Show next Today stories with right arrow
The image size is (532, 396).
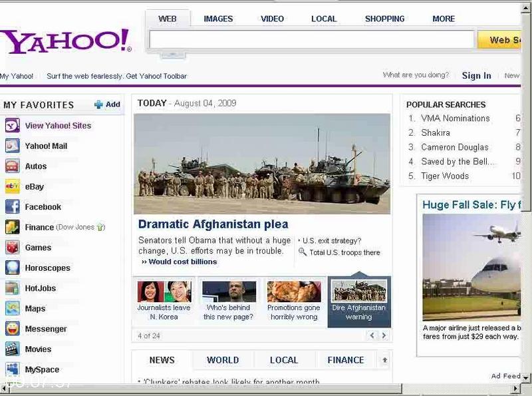pyautogui.click(x=384, y=335)
